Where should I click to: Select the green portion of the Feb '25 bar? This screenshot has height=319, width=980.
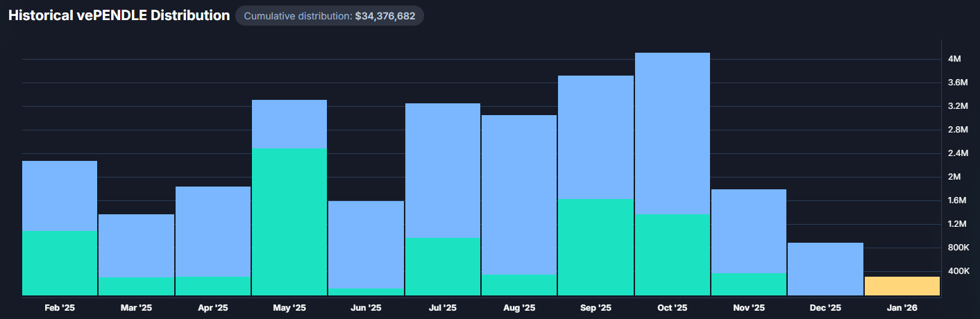point(60,263)
